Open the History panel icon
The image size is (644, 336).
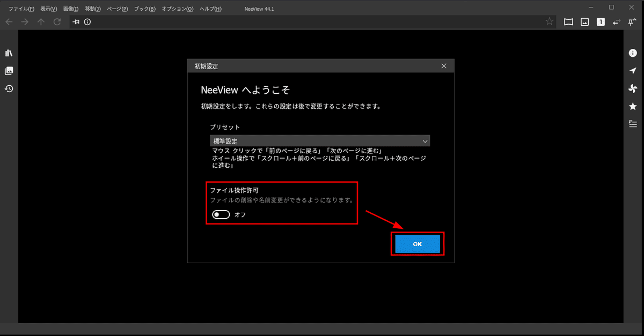9,88
